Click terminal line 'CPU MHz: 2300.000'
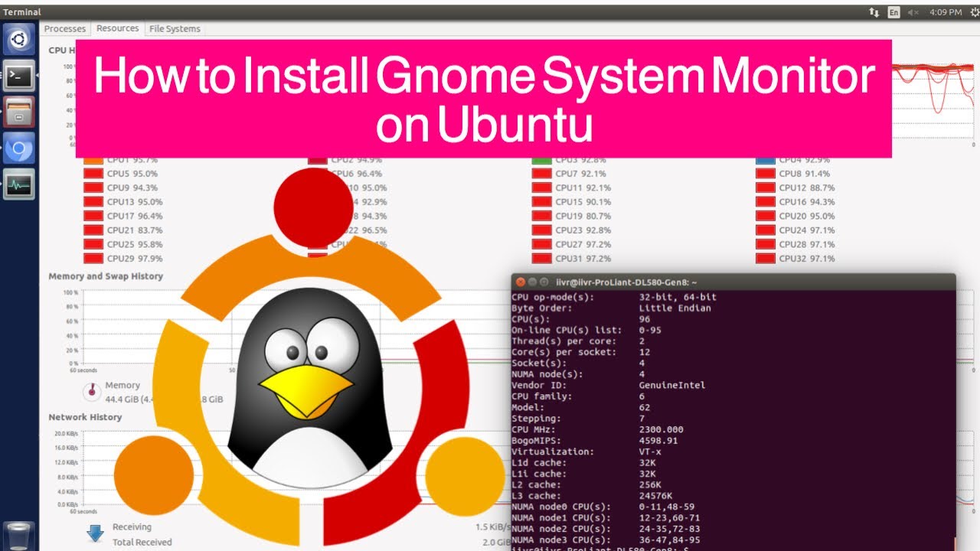Screen dimensions: 980x551 pos(597,429)
